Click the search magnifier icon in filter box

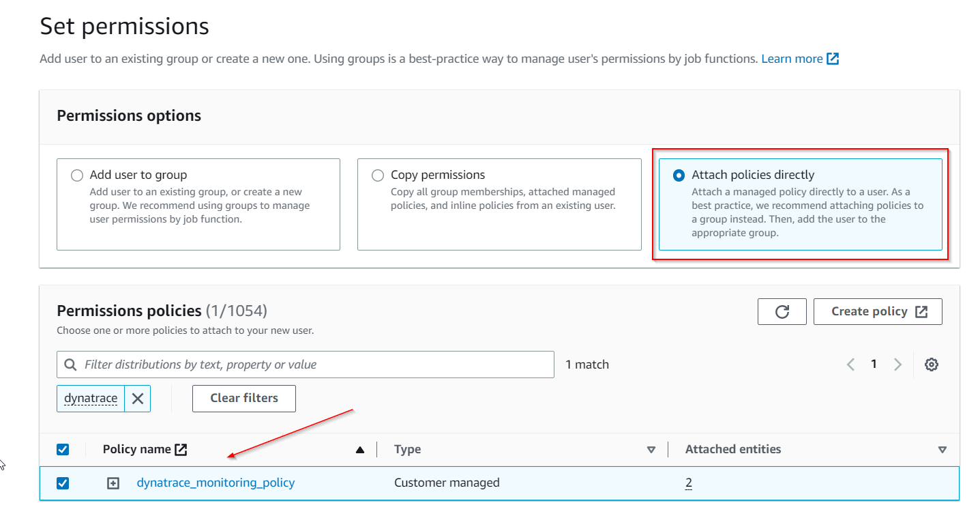[70, 365]
